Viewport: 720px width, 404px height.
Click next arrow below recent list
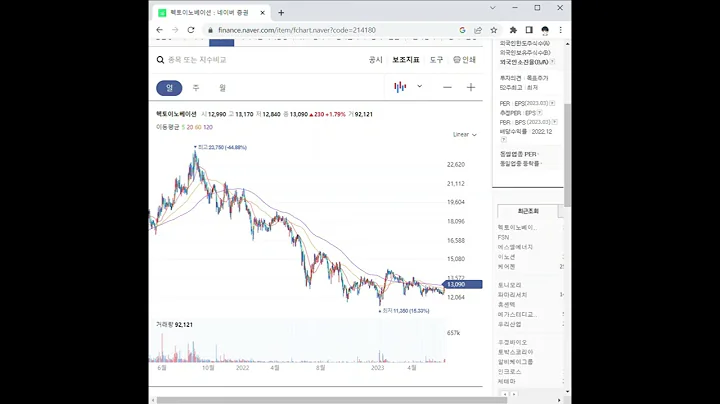[514, 394]
